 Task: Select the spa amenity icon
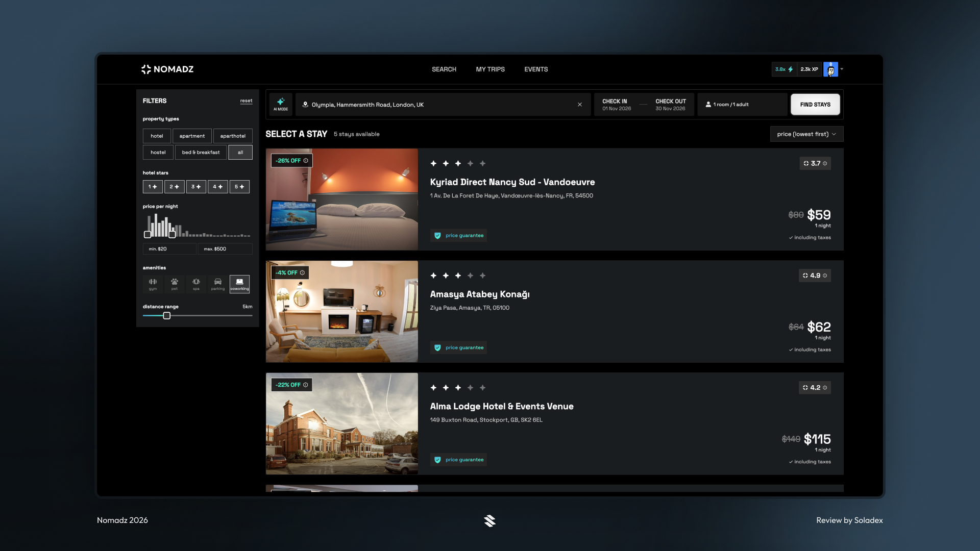pyautogui.click(x=196, y=284)
